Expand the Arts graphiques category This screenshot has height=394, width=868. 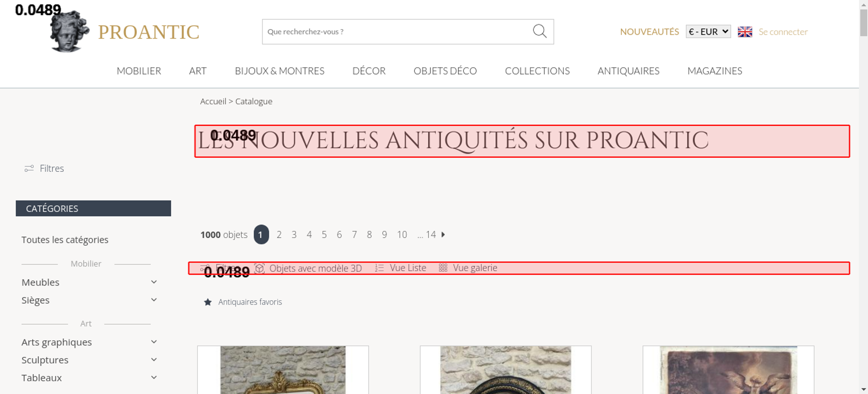(x=154, y=342)
